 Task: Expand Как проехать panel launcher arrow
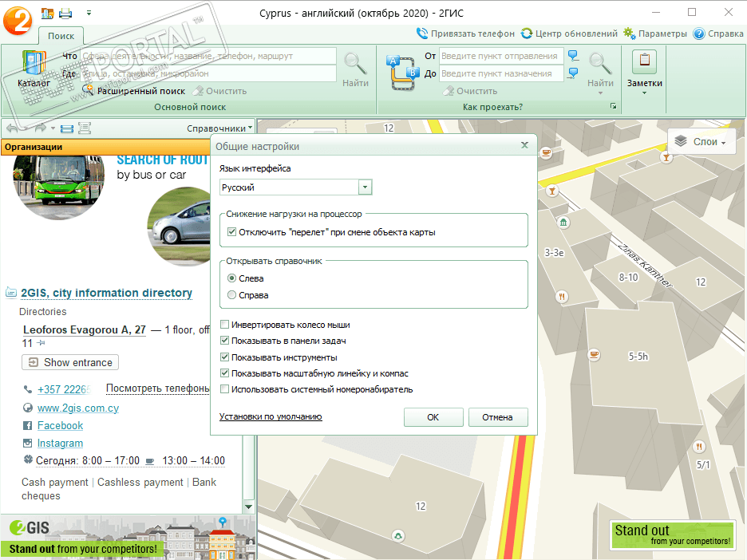pos(613,106)
